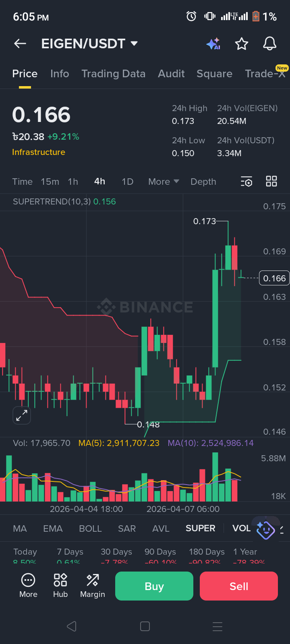Open the Hub icon
Image resolution: width=290 pixels, height=644 pixels.
tap(60, 586)
